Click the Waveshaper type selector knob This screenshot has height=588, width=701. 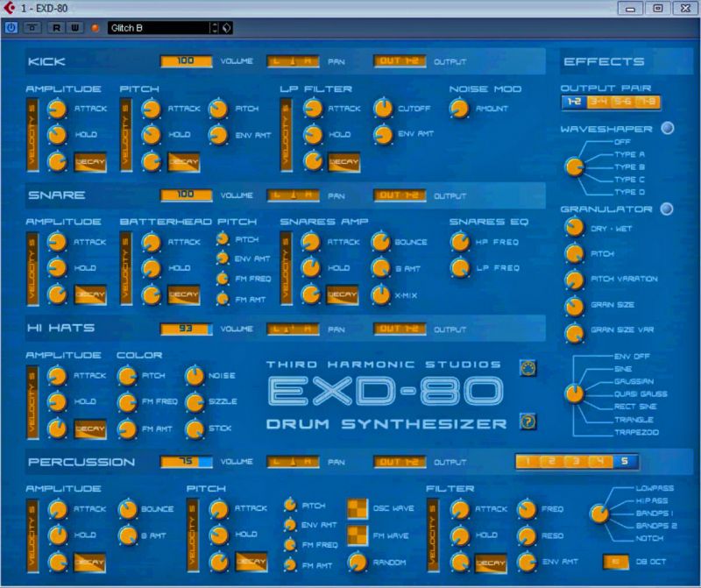click(x=575, y=167)
